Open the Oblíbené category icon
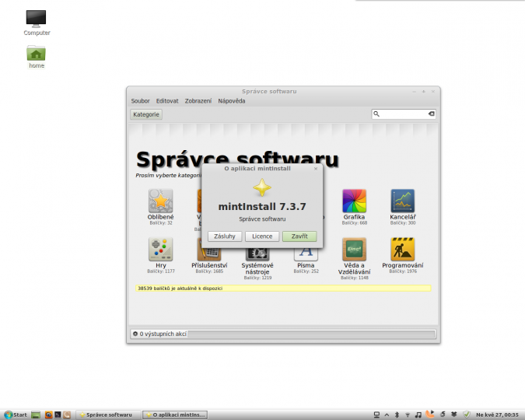 coord(161,201)
